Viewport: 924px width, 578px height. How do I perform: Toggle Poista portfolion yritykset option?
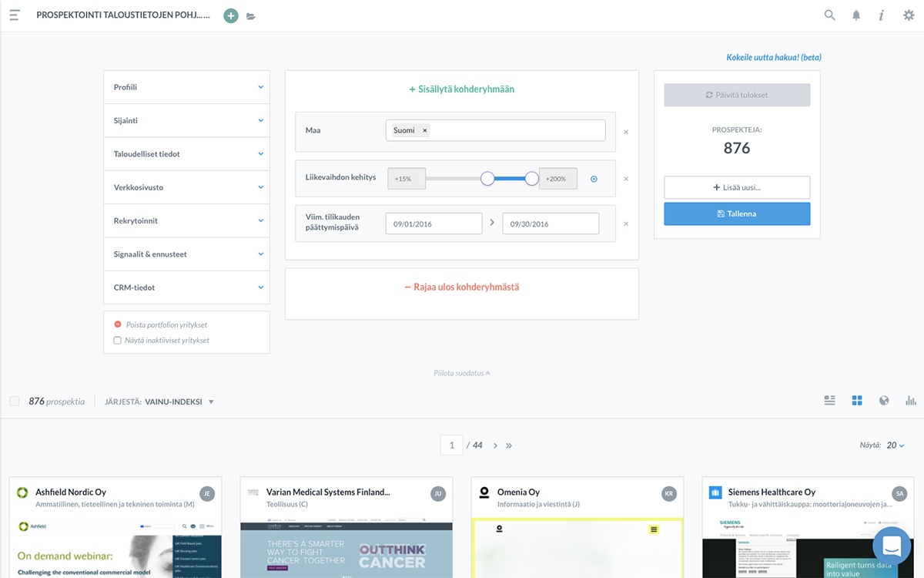118,325
